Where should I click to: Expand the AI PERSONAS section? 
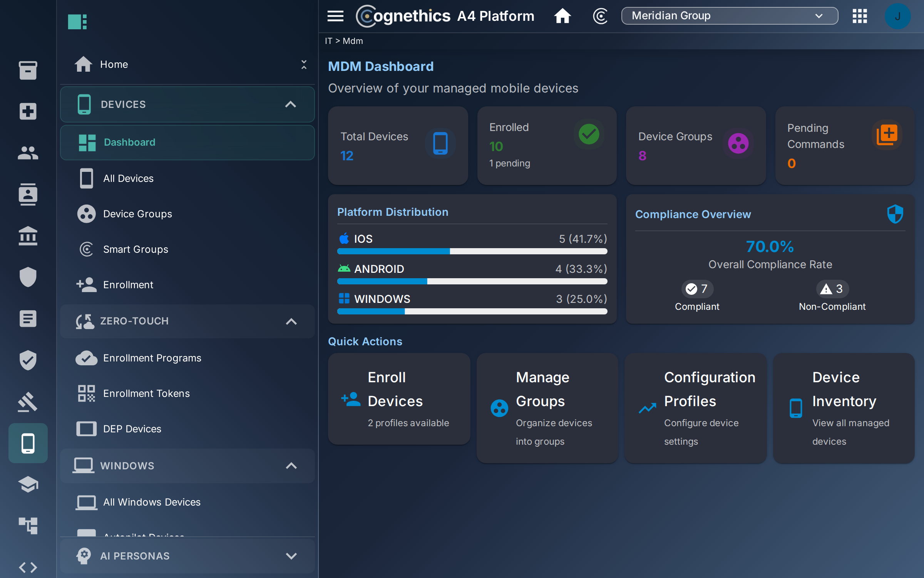(187, 556)
